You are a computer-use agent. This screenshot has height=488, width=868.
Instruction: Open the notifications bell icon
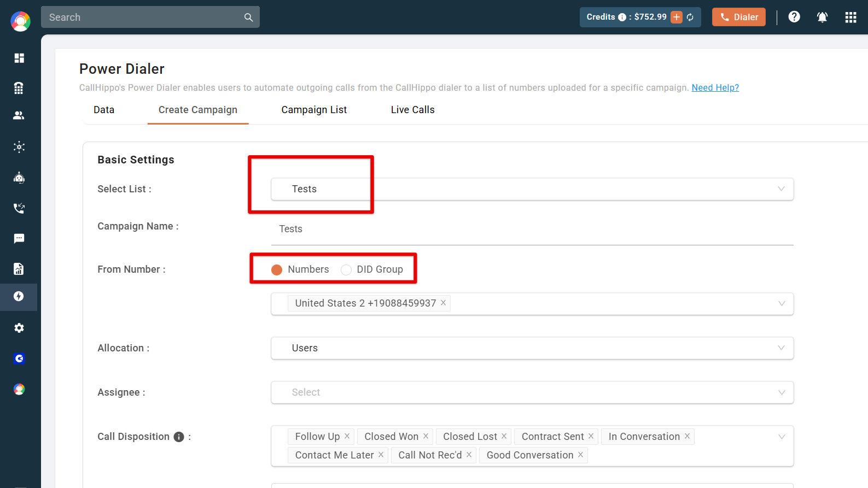pos(822,17)
